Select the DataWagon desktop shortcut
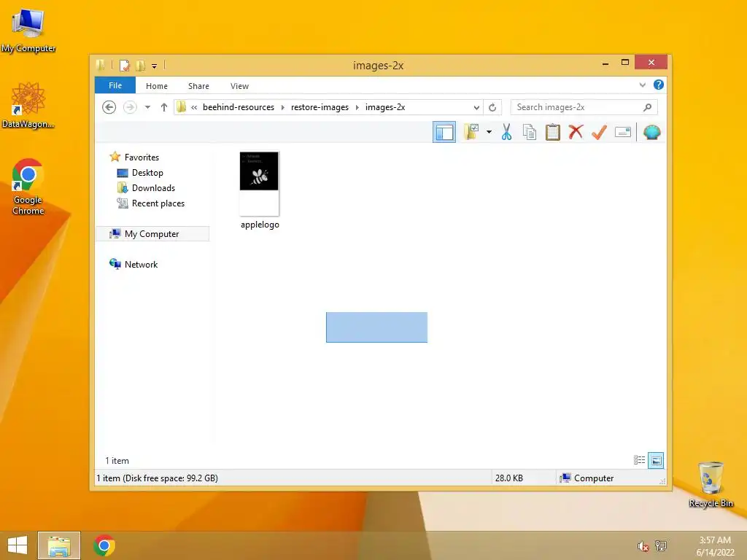This screenshot has height=560, width=747. pos(28,105)
